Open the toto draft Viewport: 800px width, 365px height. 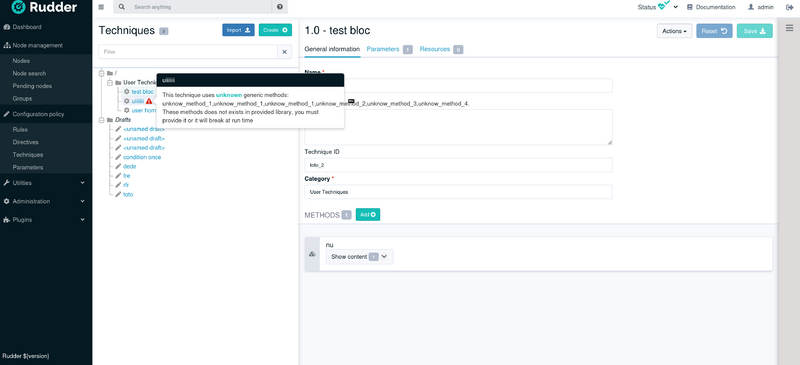point(128,194)
